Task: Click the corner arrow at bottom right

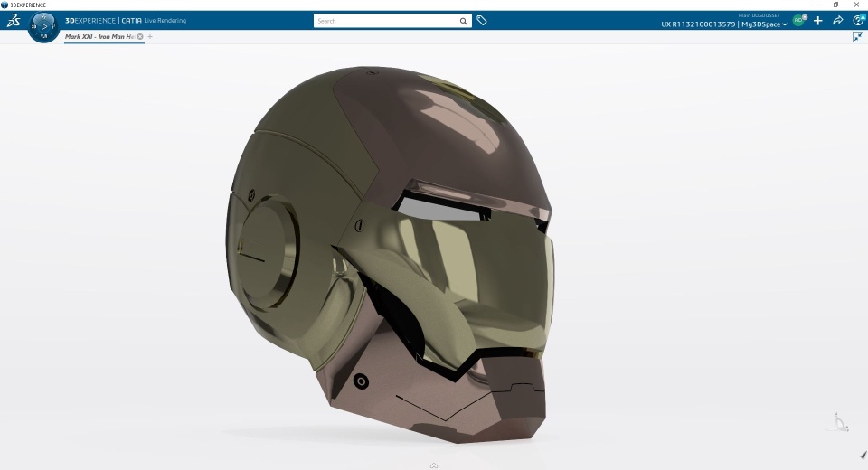Action: (x=863, y=455)
